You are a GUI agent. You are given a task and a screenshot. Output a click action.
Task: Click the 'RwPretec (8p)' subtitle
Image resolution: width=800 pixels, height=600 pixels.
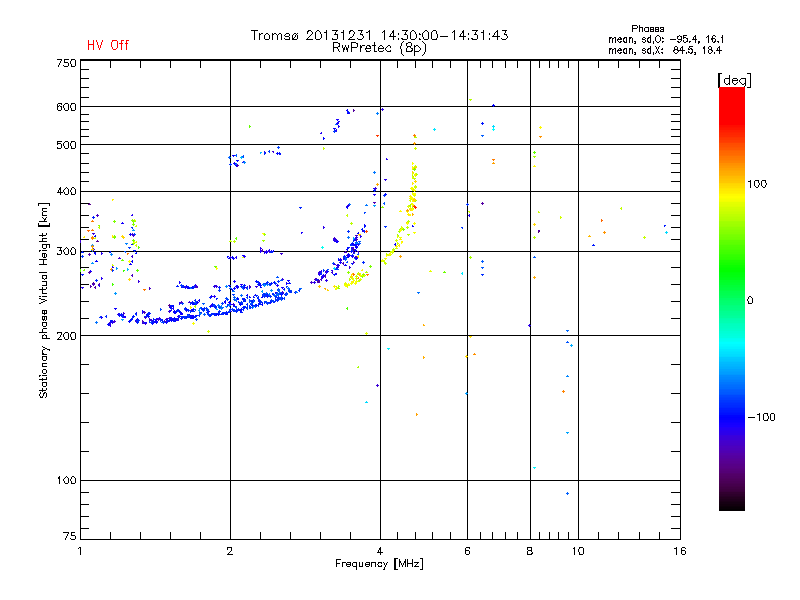(379, 48)
